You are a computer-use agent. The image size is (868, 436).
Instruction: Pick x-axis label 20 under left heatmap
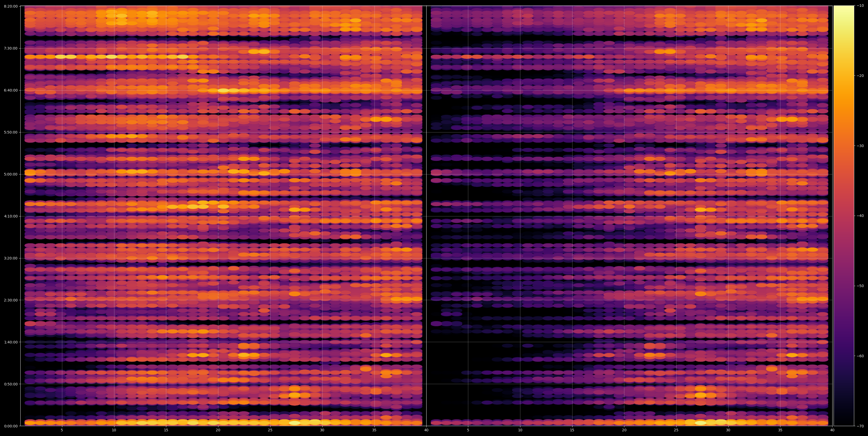tap(218, 430)
